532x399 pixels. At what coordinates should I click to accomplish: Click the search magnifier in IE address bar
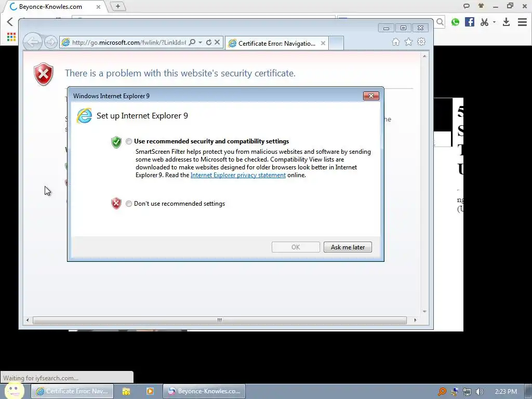pyautogui.click(x=192, y=42)
